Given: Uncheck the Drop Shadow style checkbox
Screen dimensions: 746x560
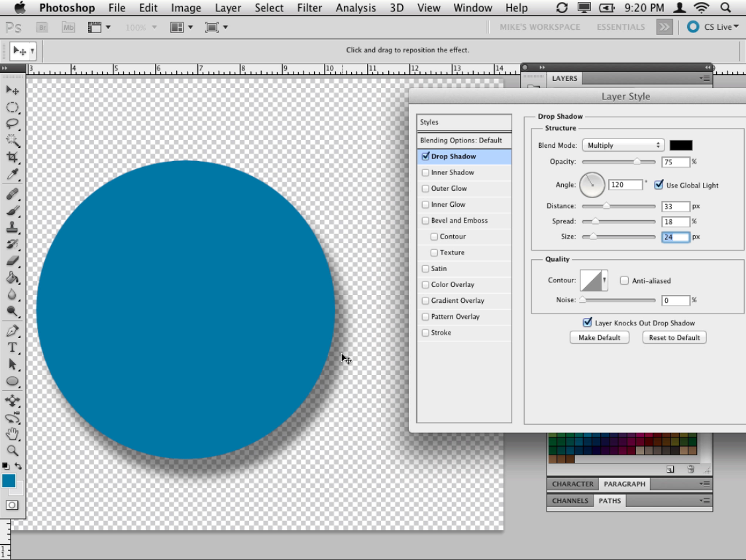Looking at the screenshot, I should [426, 156].
